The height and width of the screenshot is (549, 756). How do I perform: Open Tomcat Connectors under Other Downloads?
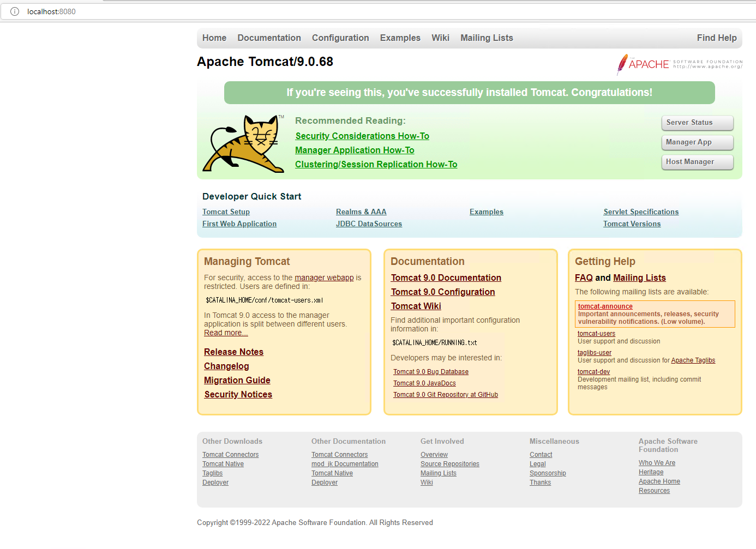point(230,455)
